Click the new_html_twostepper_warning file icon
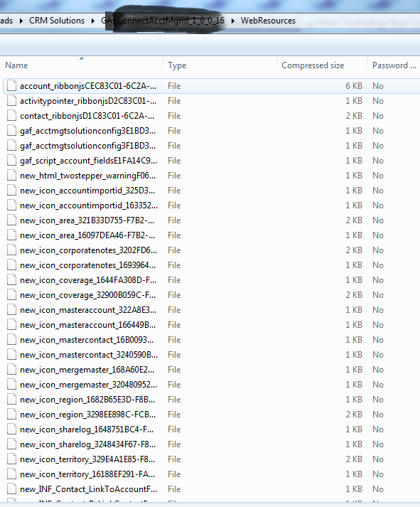Image resolution: width=420 pixels, height=507 pixels. 11,175
